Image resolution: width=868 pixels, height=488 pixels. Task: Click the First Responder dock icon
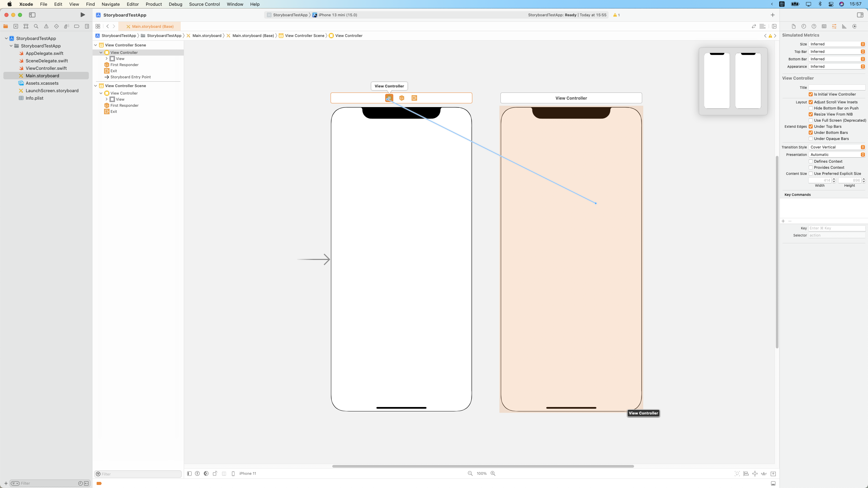pyautogui.click(x=401, y=98)
